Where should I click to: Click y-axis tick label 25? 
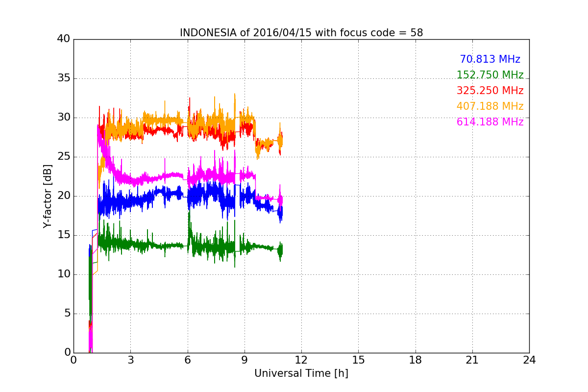64,157
